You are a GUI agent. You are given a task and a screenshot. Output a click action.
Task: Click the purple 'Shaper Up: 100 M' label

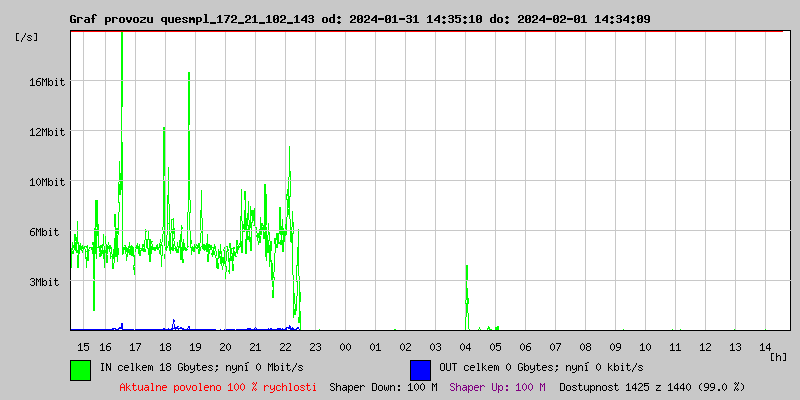tap(497, 387)
